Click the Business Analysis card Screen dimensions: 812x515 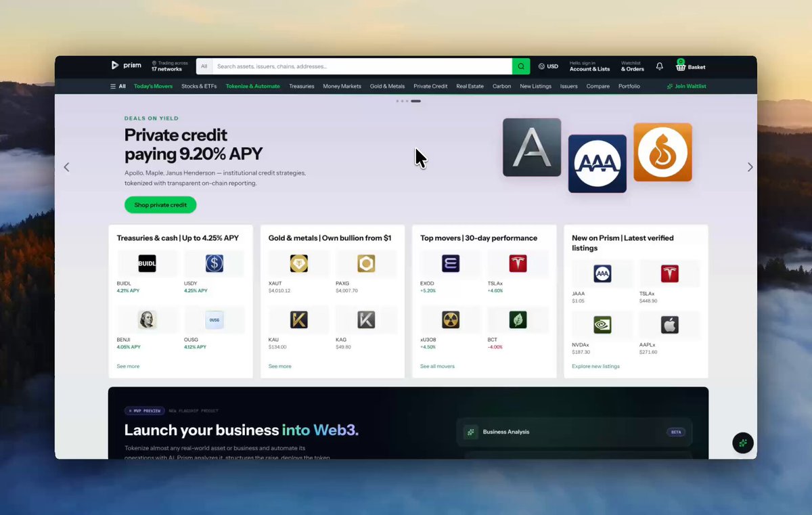(x=574, y=432)
